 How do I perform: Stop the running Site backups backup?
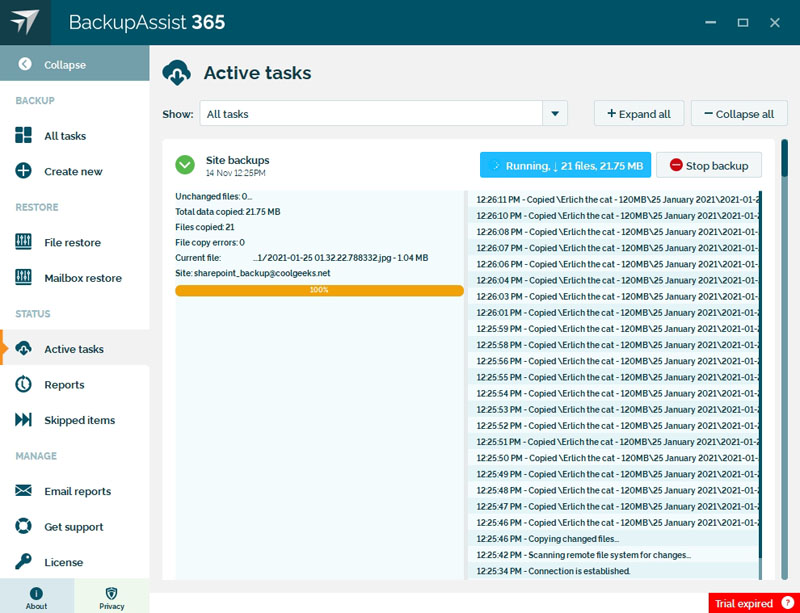[709, 165]
